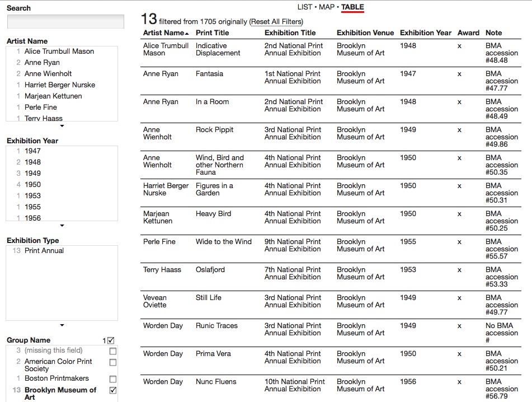532x402 pixels.
Task: Click the Still Life print title
Action: 208,298
